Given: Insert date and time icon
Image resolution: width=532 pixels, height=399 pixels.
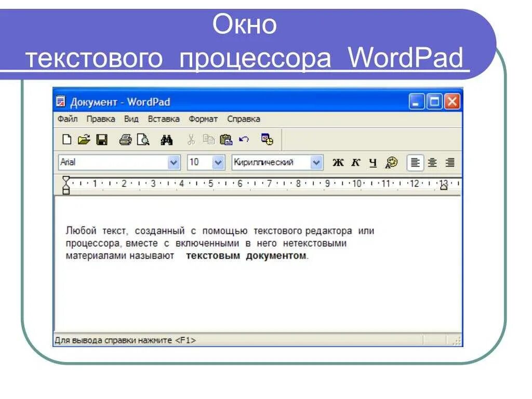Looking at the screenshot, I should (267, 139).
